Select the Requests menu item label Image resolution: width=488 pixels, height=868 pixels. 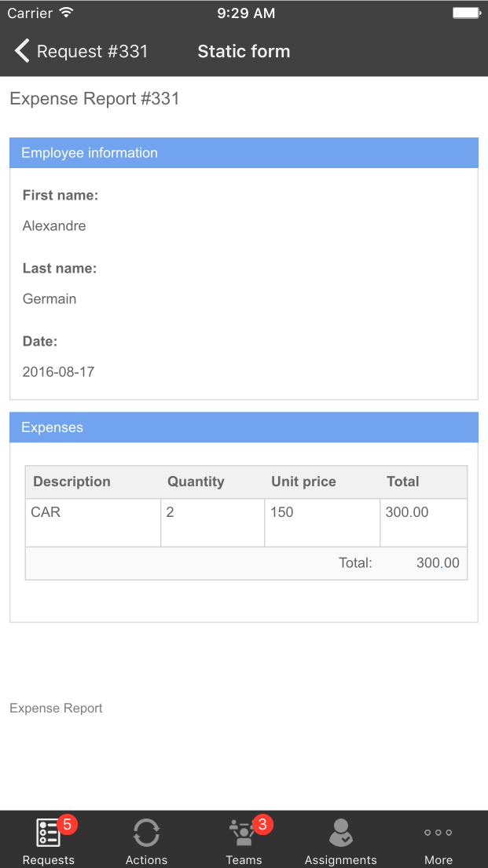point(48,859)
